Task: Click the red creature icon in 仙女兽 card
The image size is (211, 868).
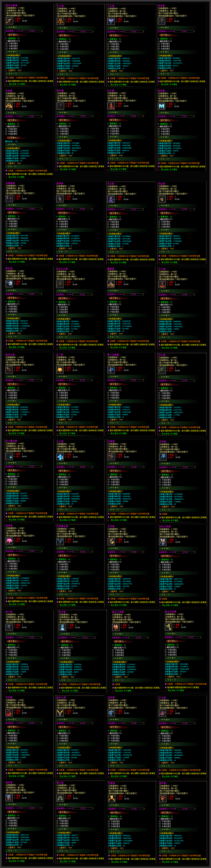Action: [111, 106]
